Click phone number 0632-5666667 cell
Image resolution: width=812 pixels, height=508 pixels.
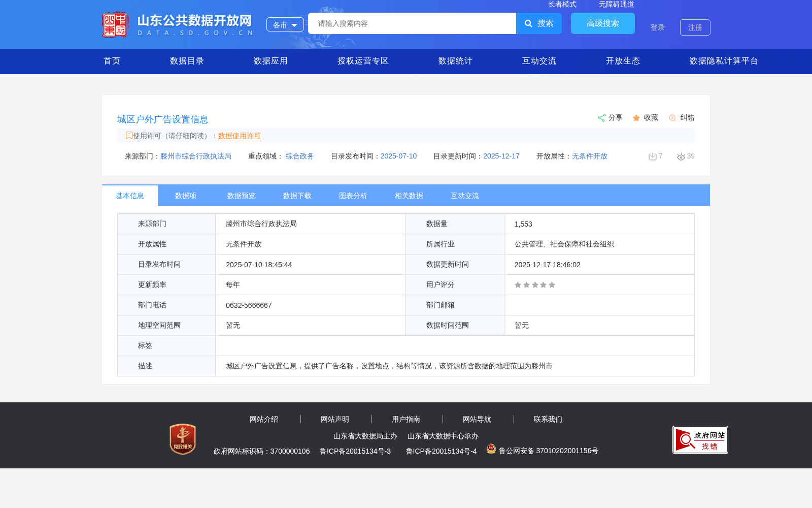pyautogui.click(x=311, y=305)
